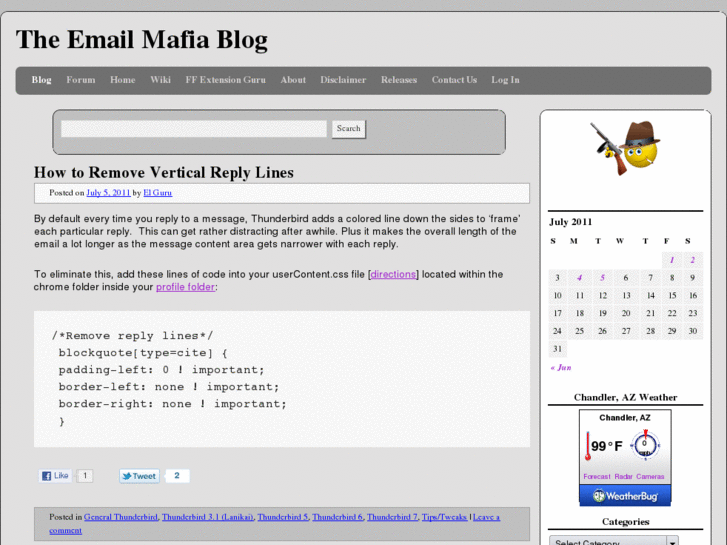Click calendar day 20 cell
Viewport: 727px width, 545px height.
(625, 314)
